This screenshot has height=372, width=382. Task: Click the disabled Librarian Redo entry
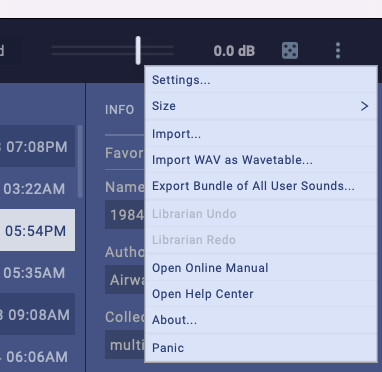tap(261, 240)
